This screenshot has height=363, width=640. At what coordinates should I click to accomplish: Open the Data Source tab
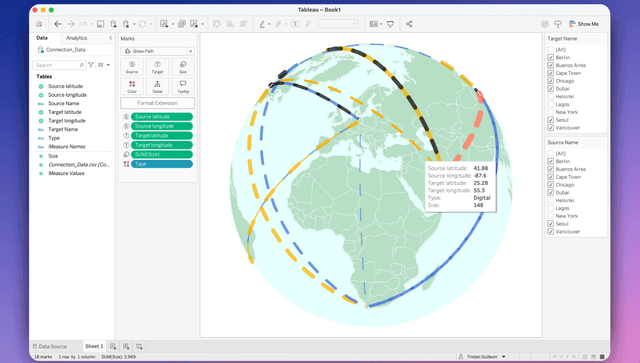point(50,346)
